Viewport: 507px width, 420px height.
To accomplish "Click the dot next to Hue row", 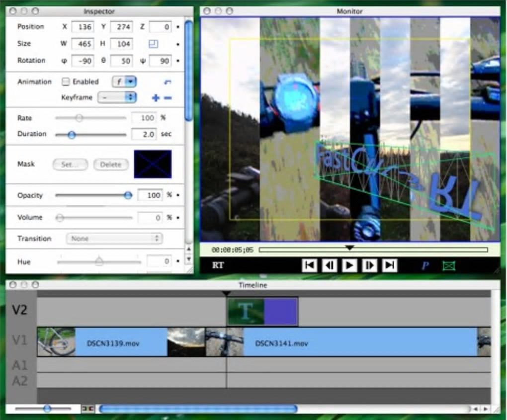I will point(178,260).
